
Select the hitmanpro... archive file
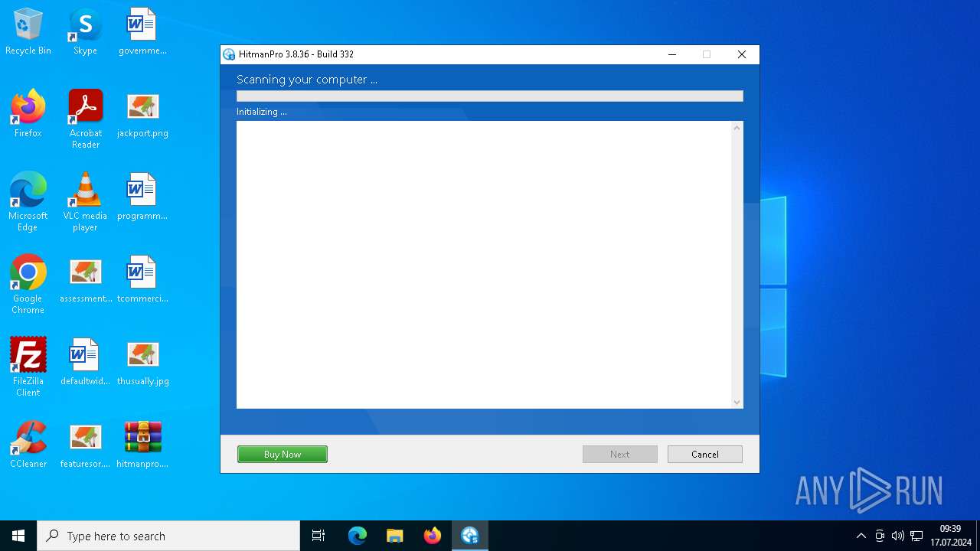tap(142, 445)
